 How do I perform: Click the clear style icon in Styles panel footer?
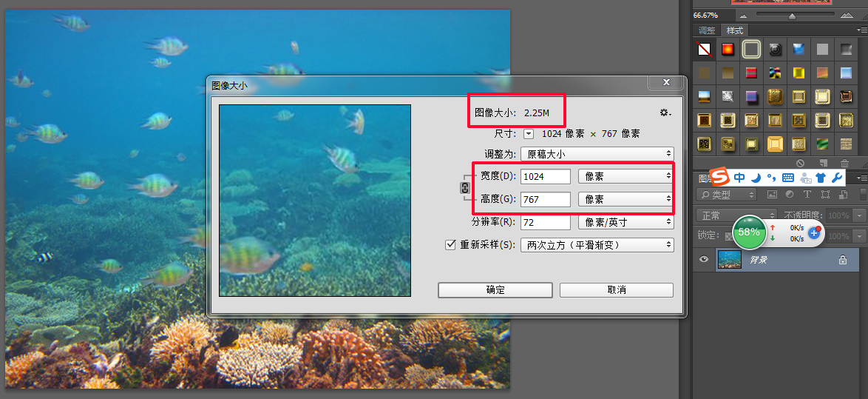[x=800, y=163]
